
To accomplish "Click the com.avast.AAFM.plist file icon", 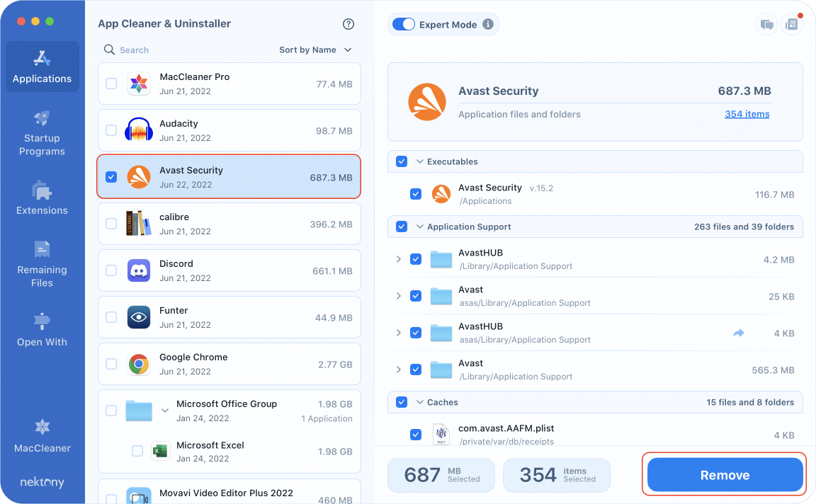I will click(441, 435).
